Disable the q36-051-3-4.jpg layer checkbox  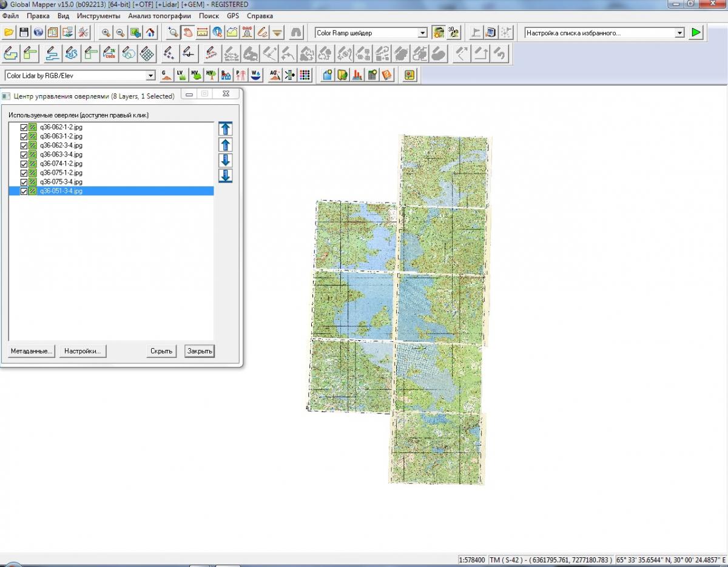point(24,191)
